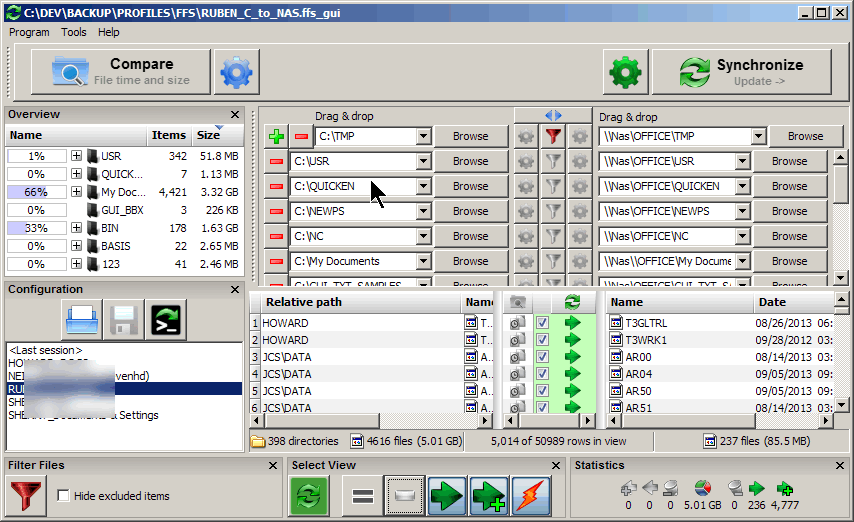
Task: Browse for left C:\TMP folder
Action: [471, 136]
